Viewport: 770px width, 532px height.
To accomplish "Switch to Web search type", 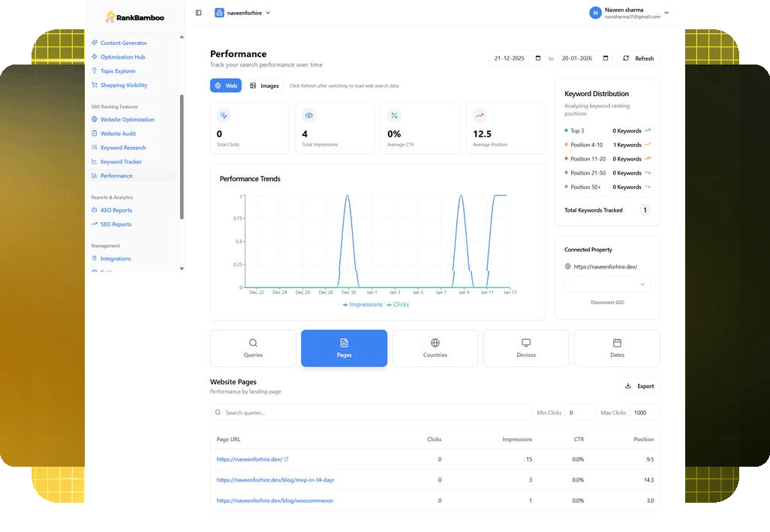I will pos(226,86).
